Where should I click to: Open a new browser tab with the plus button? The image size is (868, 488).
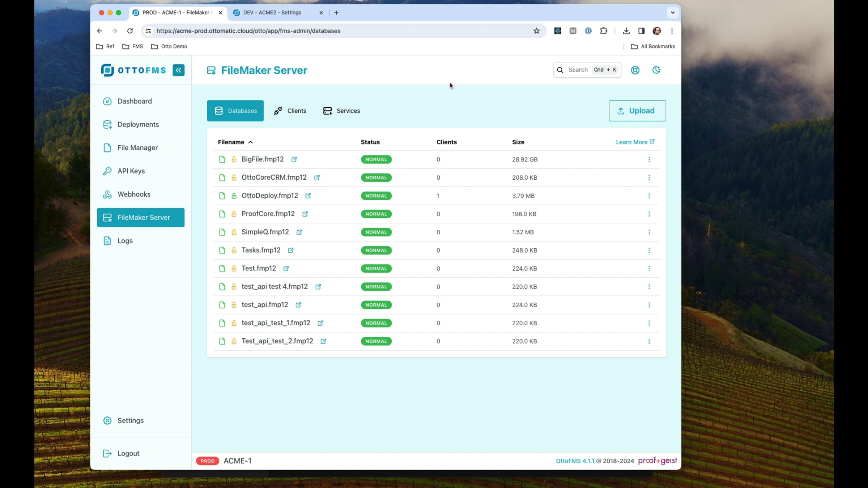[336, 13]
